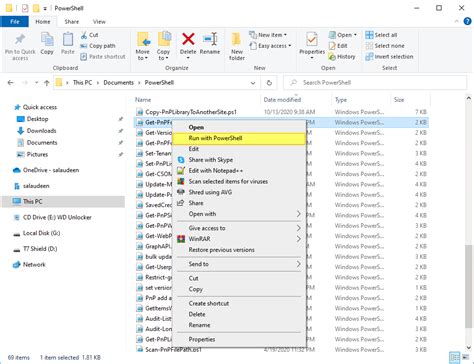The width and height of the screenshot is (474, 364).
Task: Click the Search PowerShell field
Action: coord(375,83)
